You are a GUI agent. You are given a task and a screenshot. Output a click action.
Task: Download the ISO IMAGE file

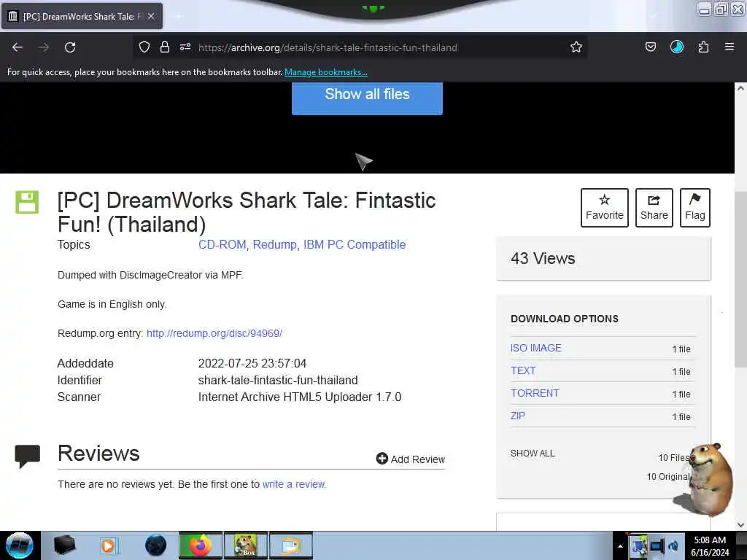(536, 348)
